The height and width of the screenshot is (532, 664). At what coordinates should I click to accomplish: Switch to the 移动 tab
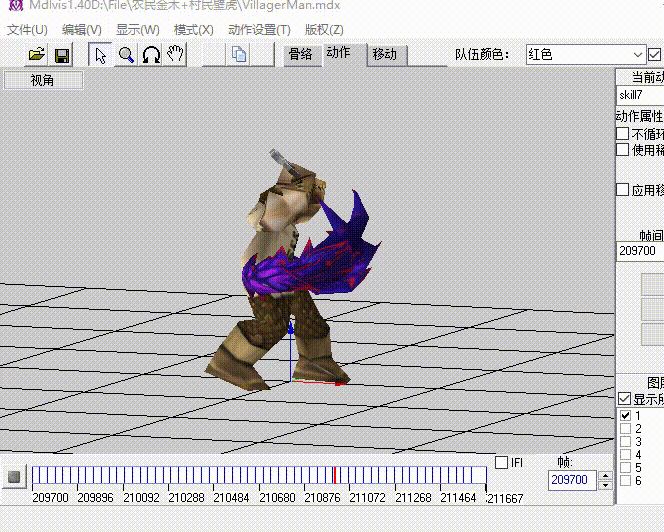tap(385, 55)
